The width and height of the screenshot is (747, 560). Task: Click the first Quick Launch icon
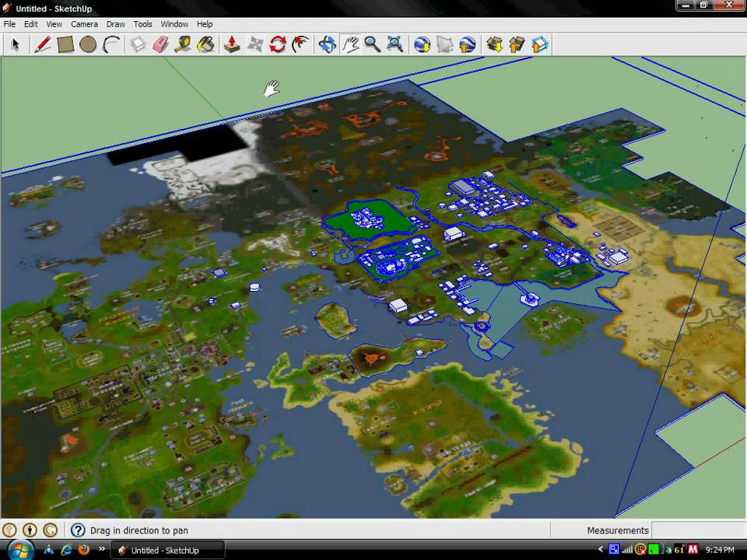48,550
